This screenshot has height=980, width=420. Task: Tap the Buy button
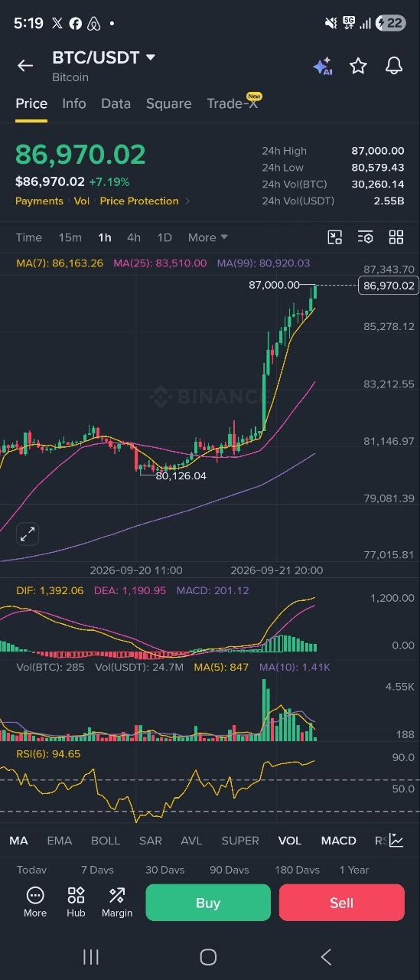pyautogui.click(x=208, y=903)
